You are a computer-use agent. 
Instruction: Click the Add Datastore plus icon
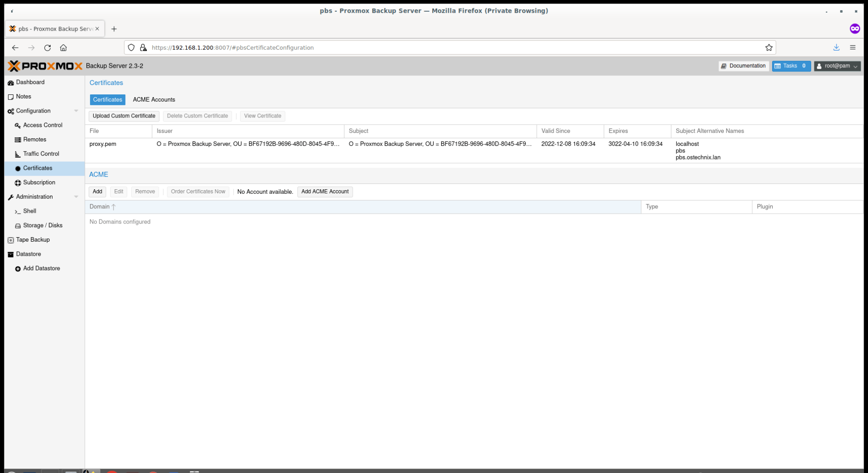pos(18,269)
